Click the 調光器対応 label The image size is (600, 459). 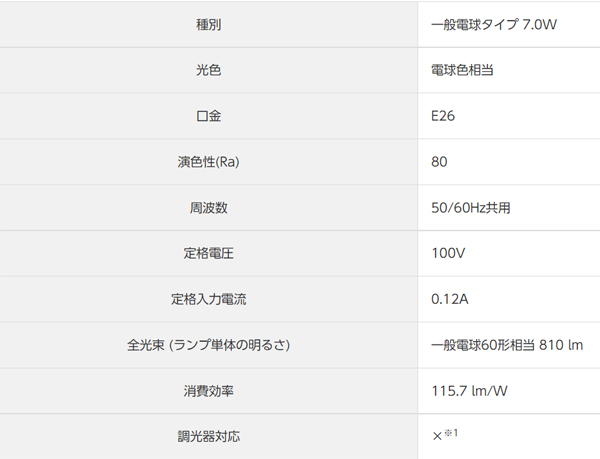pyautogui.click(x=209, y=436)
